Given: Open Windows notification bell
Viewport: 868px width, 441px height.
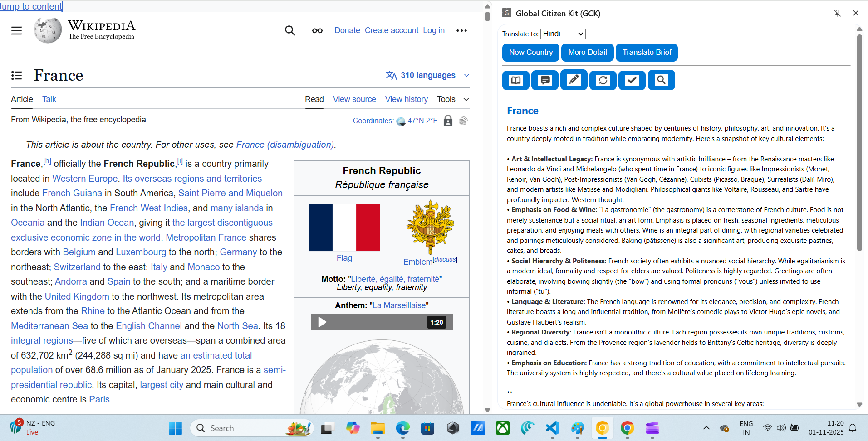Looking at the screenshot, I should pyautogui.click(x=853, y=428).
